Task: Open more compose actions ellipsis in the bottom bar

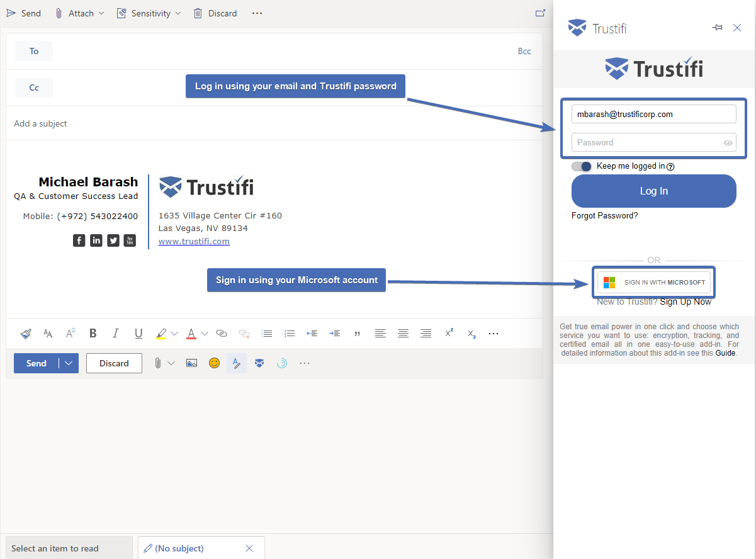Action: click(x=305, y=363)
